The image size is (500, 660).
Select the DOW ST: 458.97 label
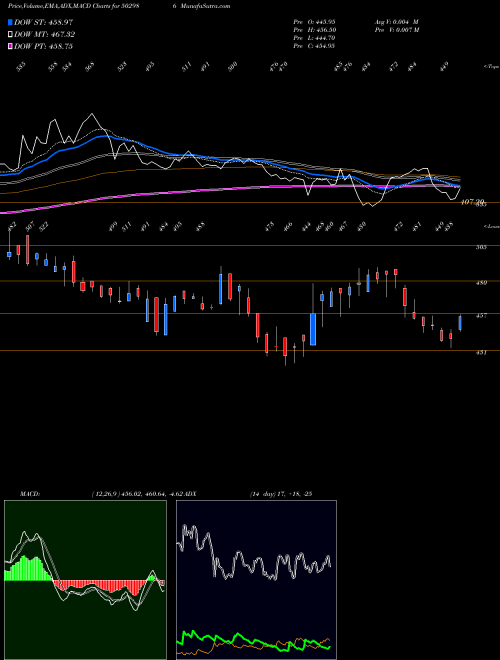pos(44,22)
